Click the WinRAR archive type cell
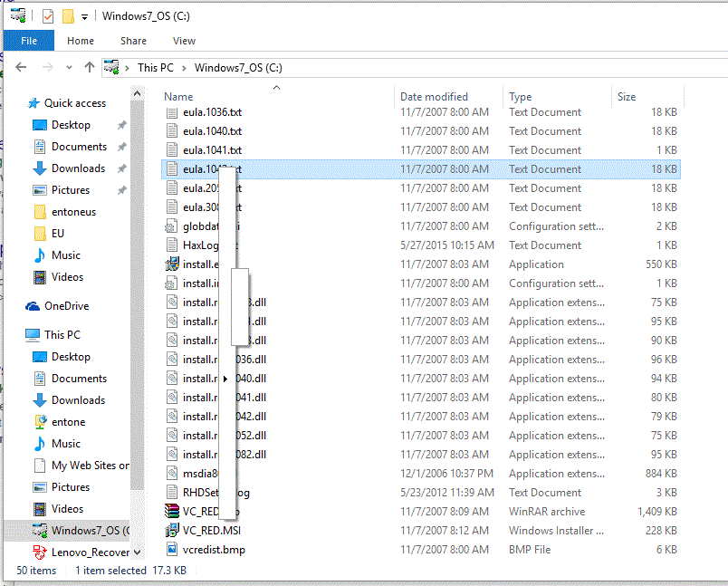The image size is (728, 586). [547, 511]
